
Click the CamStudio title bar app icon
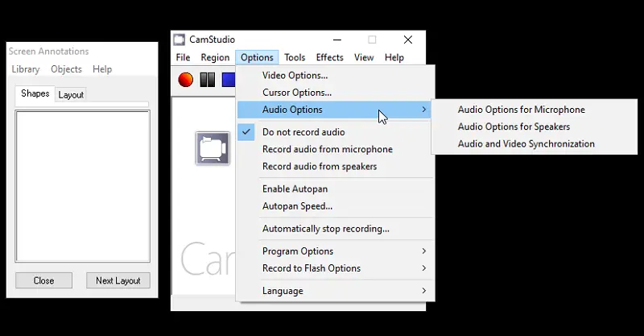click(179, 39)
